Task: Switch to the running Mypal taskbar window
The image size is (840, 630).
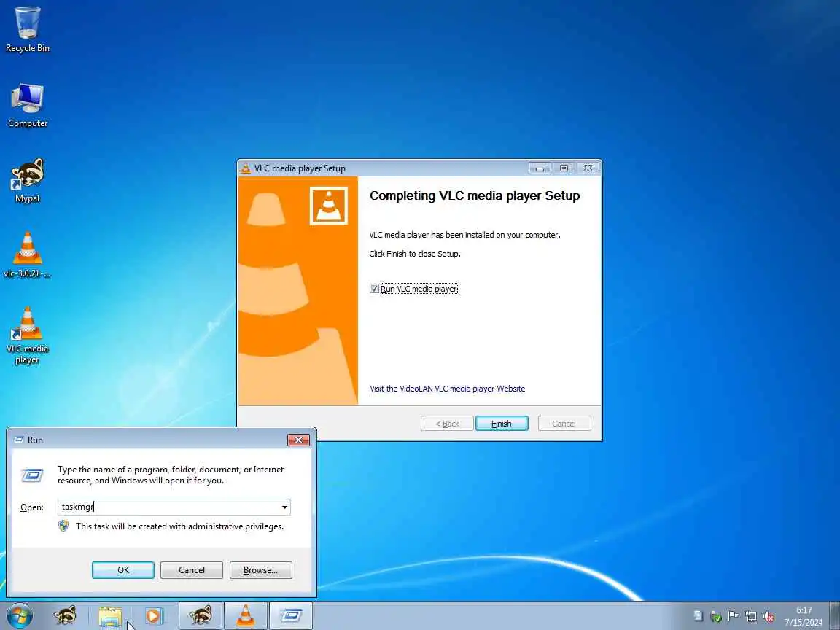Action: point(201,615)
